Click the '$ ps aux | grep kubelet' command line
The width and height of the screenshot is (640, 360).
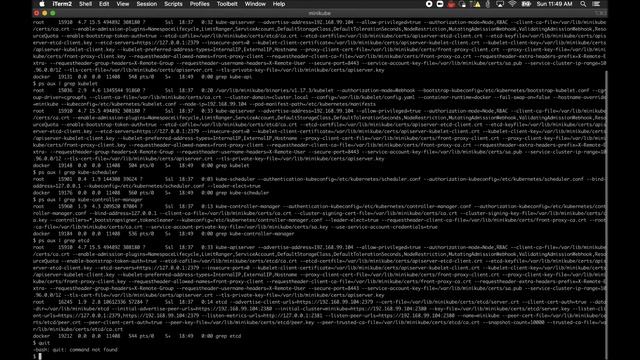pos(65,84)
